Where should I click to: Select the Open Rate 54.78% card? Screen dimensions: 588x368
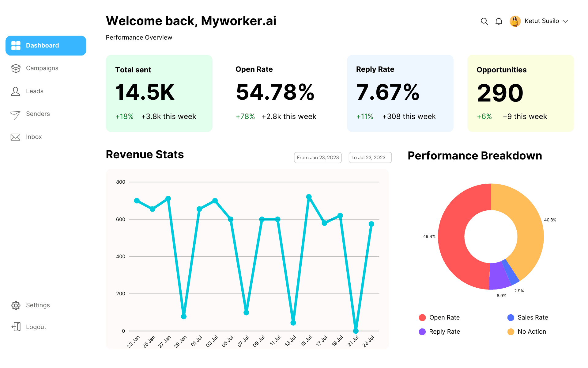(280, 94)
